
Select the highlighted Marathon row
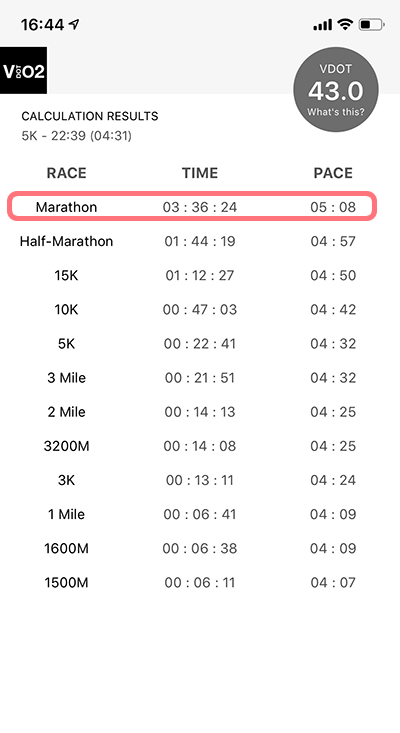[x=192, y=206]
